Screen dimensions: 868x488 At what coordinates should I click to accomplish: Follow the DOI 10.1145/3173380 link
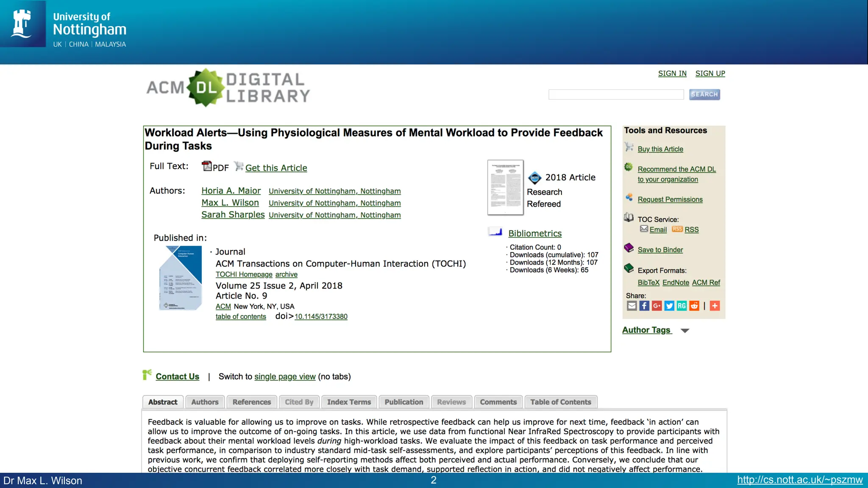pos(321,316)
